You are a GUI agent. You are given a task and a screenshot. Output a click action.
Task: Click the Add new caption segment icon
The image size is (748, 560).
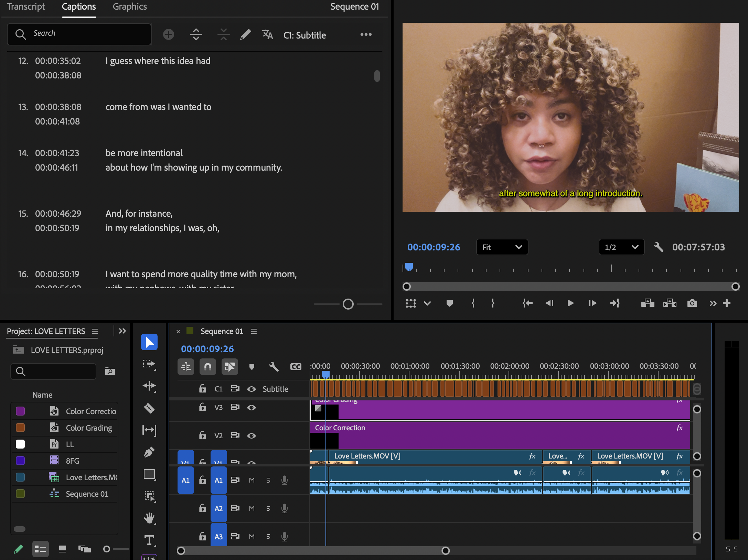point(168,34)
